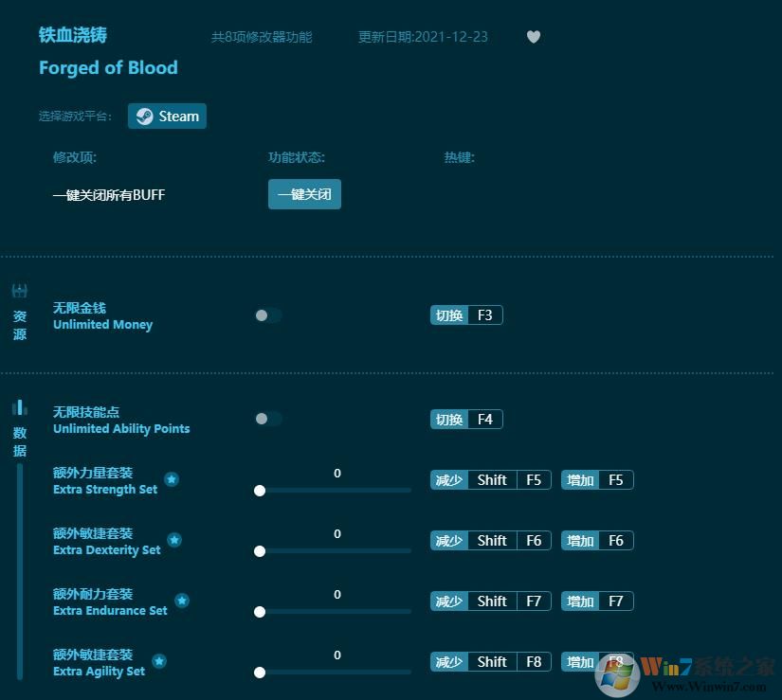Click the Forged of Blood title
The image size is (782, 700).
tap(108, 68)
